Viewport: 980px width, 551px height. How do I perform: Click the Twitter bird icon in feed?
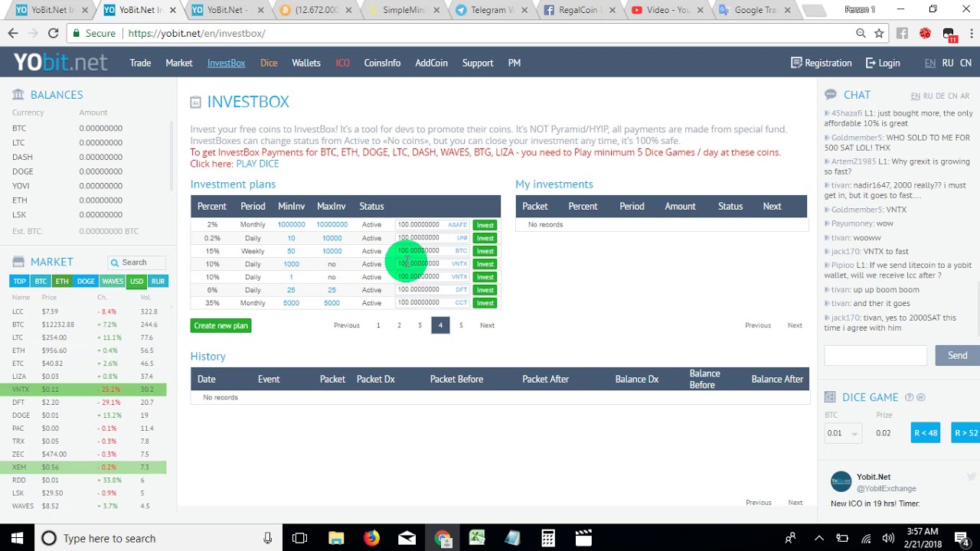point(972,477)
